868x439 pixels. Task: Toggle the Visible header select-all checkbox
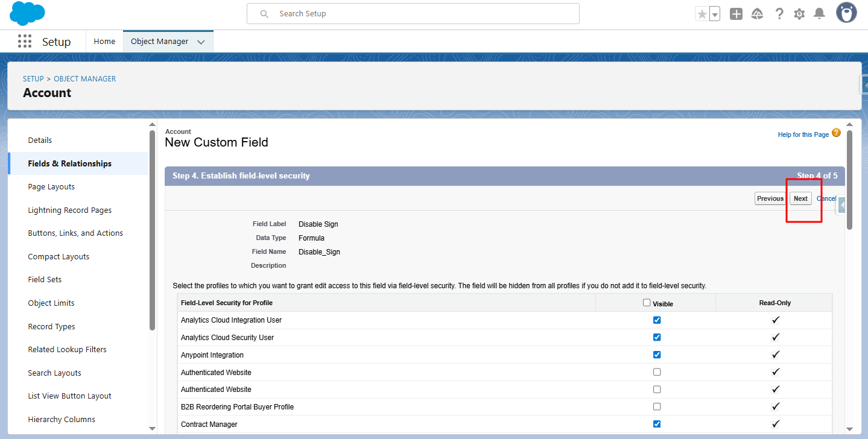point(647,303)
